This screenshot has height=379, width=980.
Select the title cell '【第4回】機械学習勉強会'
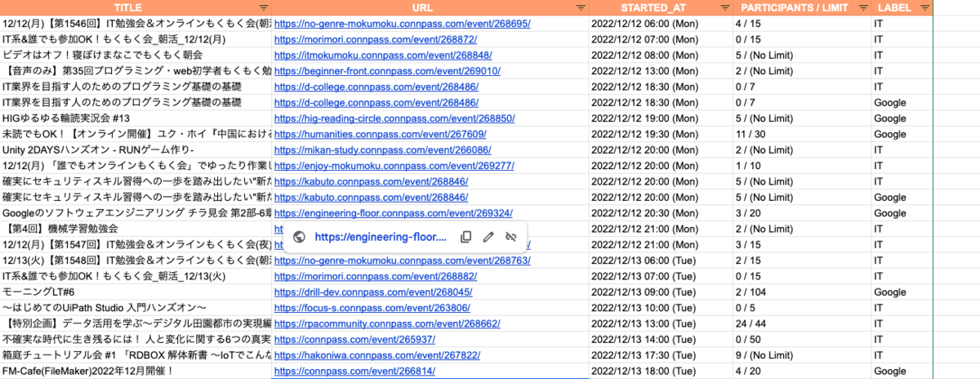136,229
